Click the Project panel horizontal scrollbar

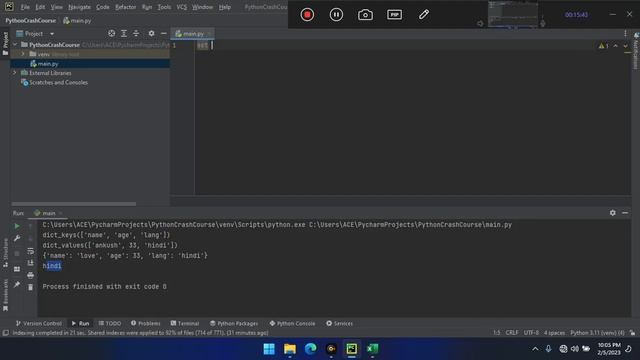tap(74, 204)
